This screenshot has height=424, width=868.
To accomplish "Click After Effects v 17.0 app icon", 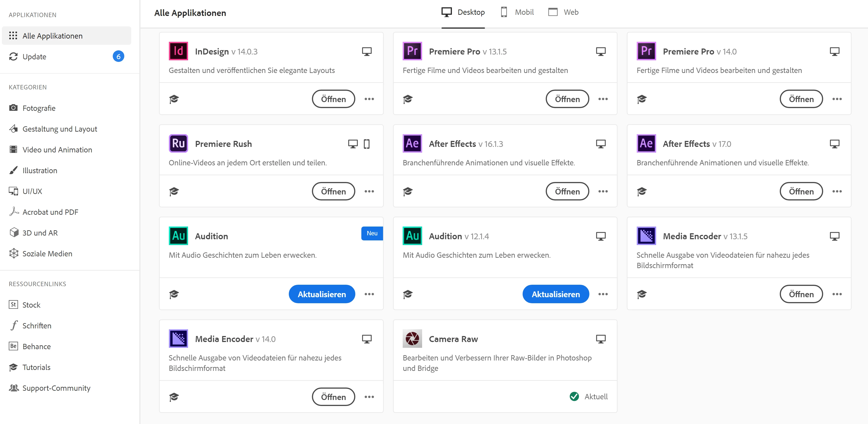I will click(646, 143).
